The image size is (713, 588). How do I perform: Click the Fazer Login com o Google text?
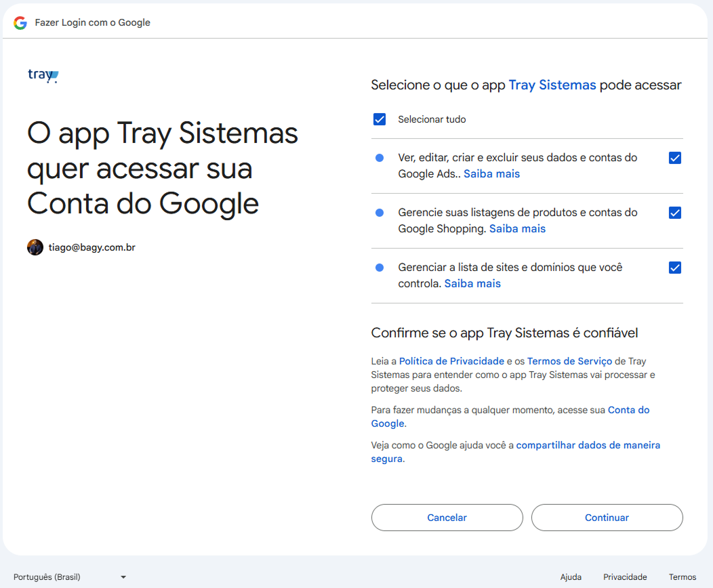92,23
